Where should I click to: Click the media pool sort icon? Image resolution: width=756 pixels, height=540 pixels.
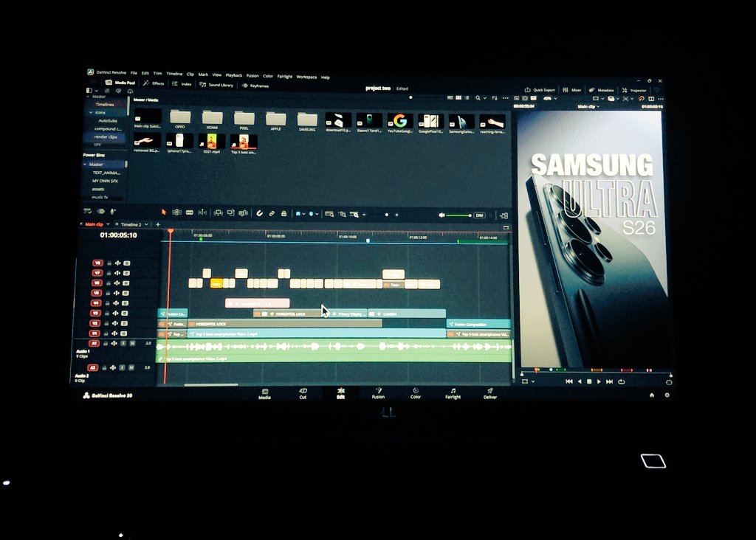point(495,98)
